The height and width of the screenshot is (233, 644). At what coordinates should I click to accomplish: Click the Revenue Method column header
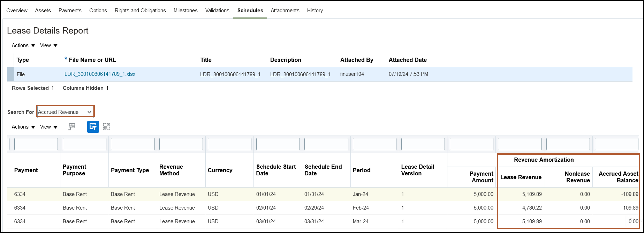click(171, 170)
